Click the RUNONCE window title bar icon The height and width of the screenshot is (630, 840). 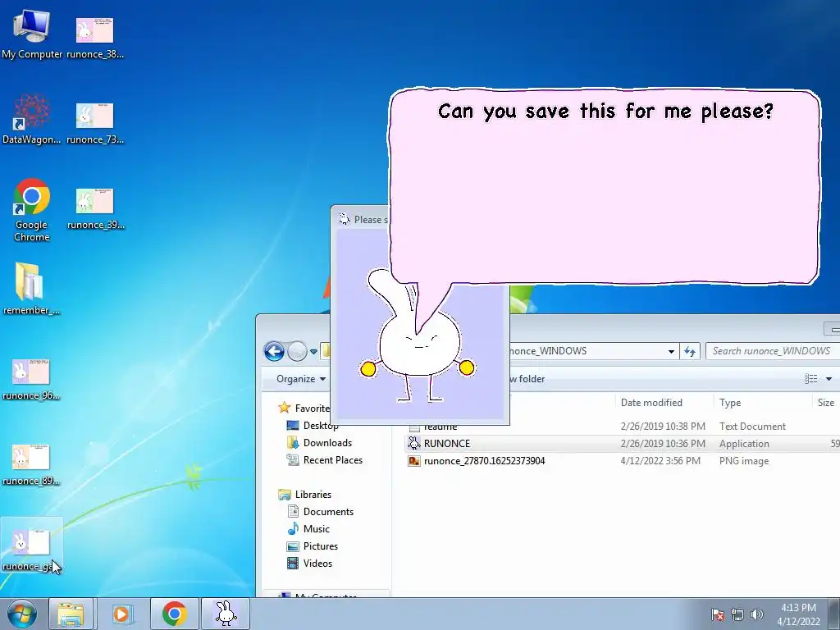pyautogui.click(x=344, y=218)
